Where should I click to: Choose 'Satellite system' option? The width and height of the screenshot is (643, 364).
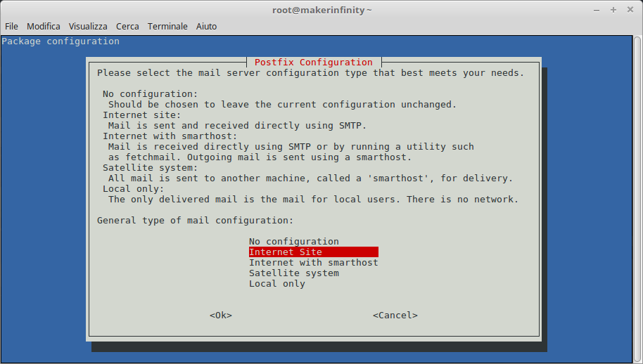[294, 273]
